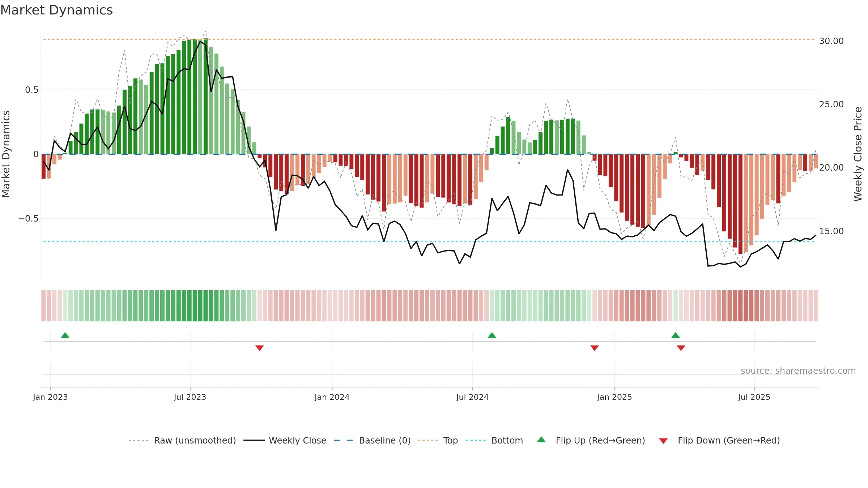Click the red Flip Down legend triangle icon
Viewport: 868px width, 488px height.
coord(663,441)
